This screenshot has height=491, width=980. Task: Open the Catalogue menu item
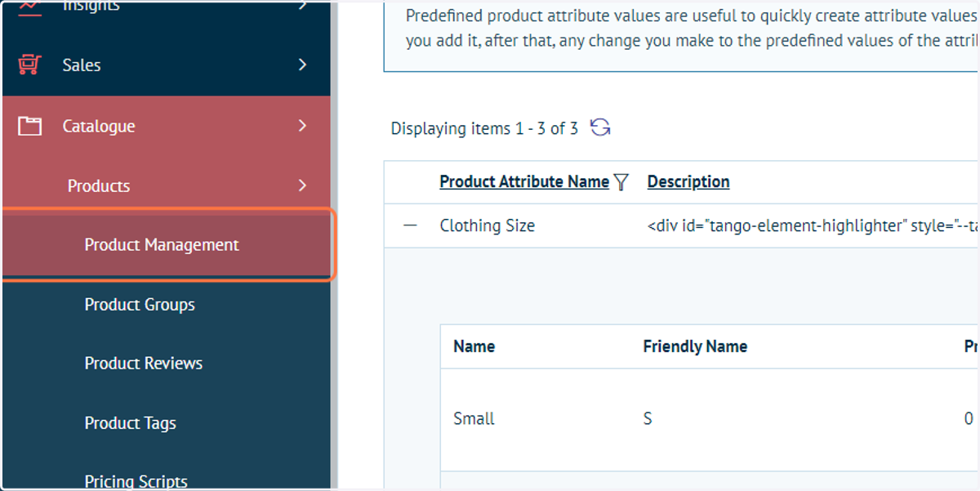(x=99, y=127)
